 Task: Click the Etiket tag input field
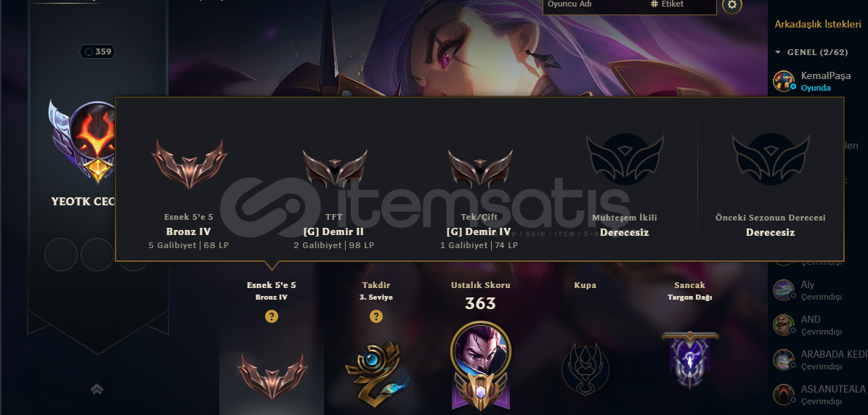click(682, 4)
